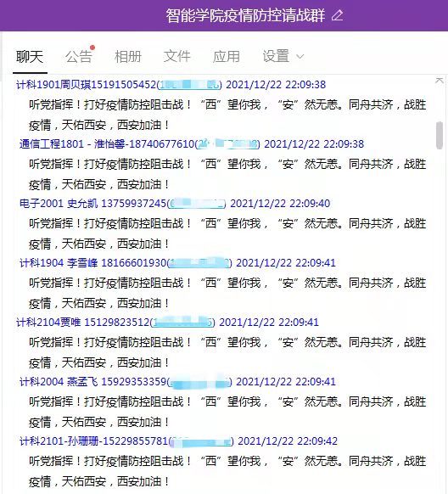Click the message sent at 22:09:40

(227, 233)
